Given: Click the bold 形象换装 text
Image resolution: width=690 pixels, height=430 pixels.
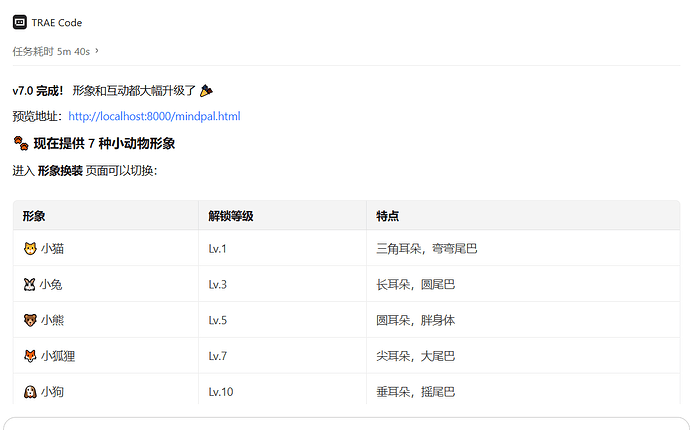Looking at the screenshot, I should coord(60,171).
